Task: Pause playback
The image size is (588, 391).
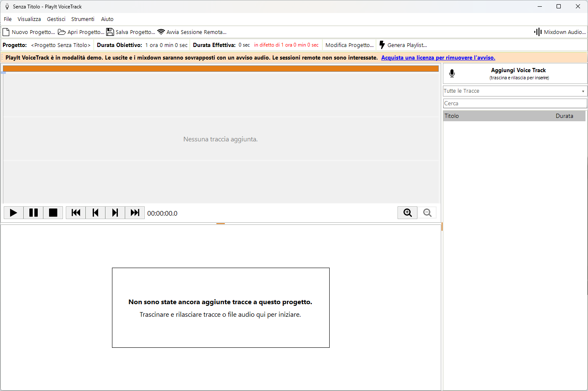Action: point(33,213)
